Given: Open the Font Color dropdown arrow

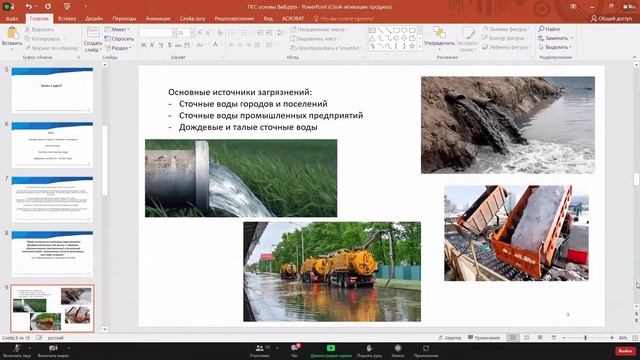Looking at the screenshot, I should pos(221,45).
